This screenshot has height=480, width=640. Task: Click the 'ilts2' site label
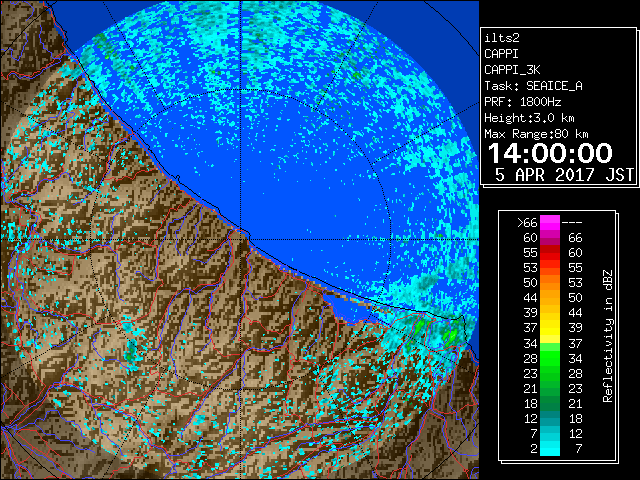coord(502,38)
